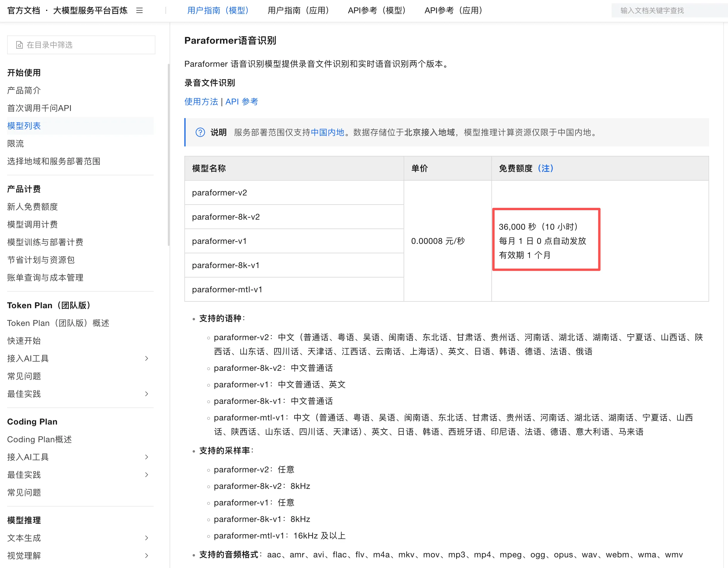This screenshot has width=728, height=568.
Task: Open the API参考（应用） tab
Action: click(453, 11)
